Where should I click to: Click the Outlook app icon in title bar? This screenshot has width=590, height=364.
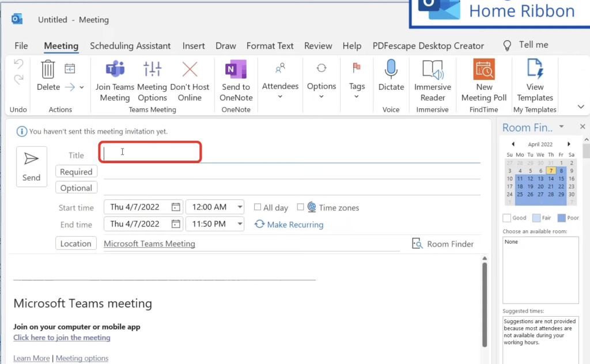pyautogui.click(x=17, y=19)
